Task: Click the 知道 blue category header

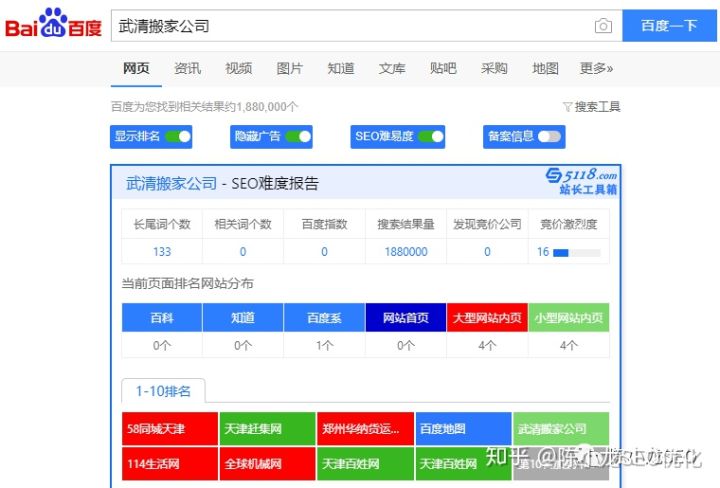Action: [x=243, y=317]
